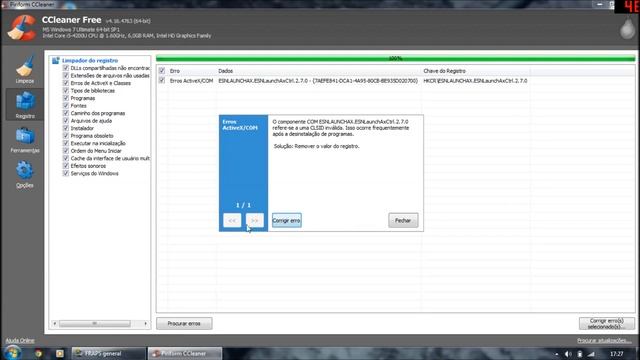Uncheck the Erros ActiveX/COM result row
The image size is (640, 360).
[x=162, y=80]
